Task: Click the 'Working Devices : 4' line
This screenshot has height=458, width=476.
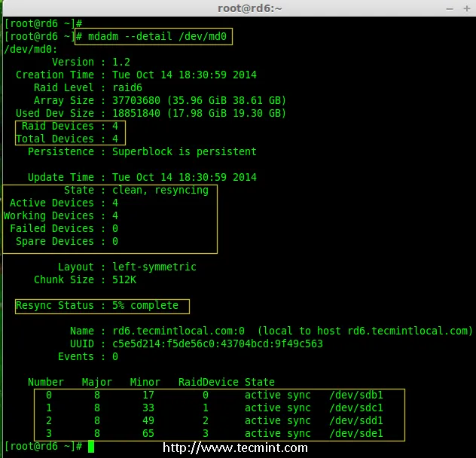Action: tap(61, 215)
